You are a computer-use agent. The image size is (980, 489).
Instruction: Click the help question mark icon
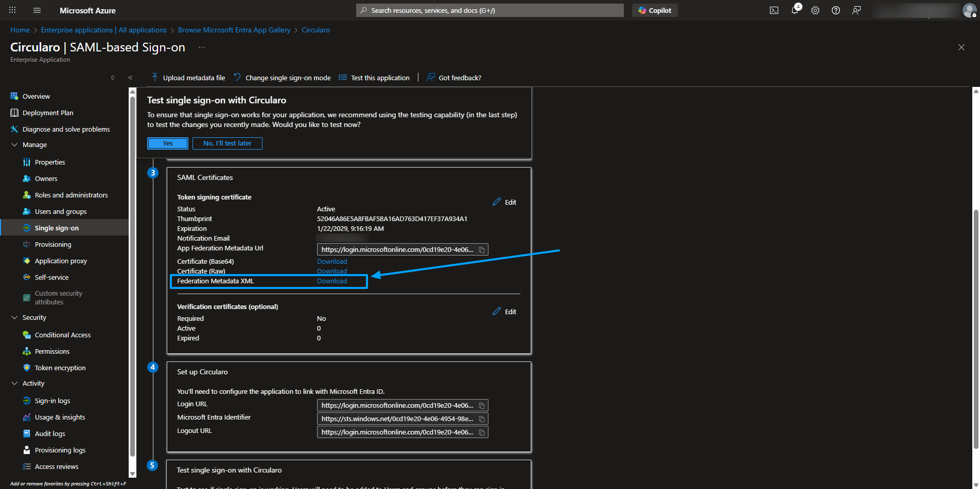[836, 10]
